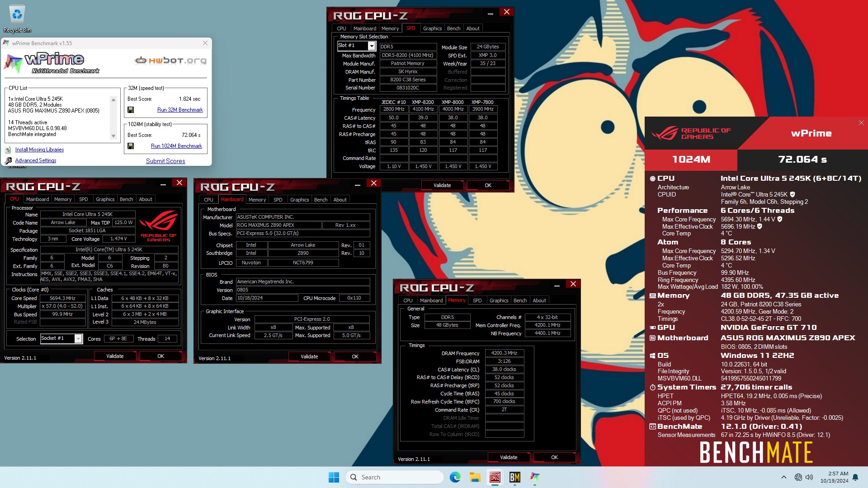Click Validate in the CPU-Z Memory window
Viewport: 868px width, 488px height.
click(x=509, y=457)
